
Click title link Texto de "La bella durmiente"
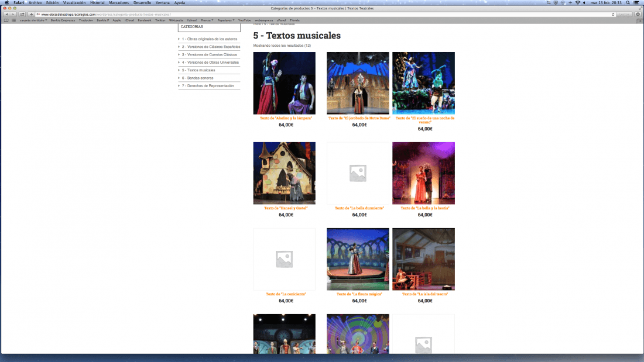(359, 208)
